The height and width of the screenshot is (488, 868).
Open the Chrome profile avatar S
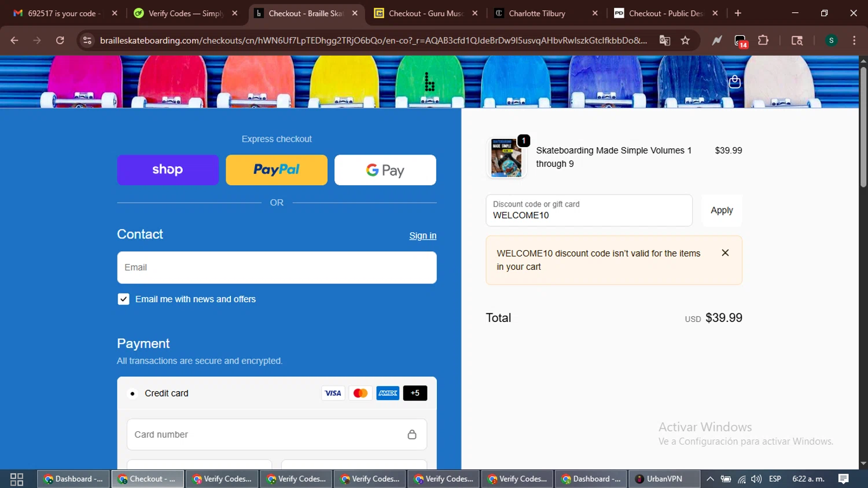(832, 41)
